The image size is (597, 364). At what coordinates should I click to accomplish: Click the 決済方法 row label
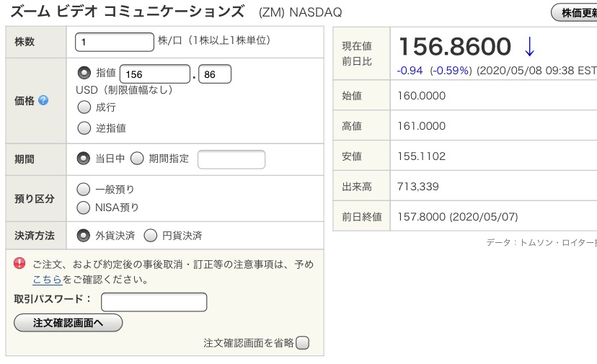point(35,236)
